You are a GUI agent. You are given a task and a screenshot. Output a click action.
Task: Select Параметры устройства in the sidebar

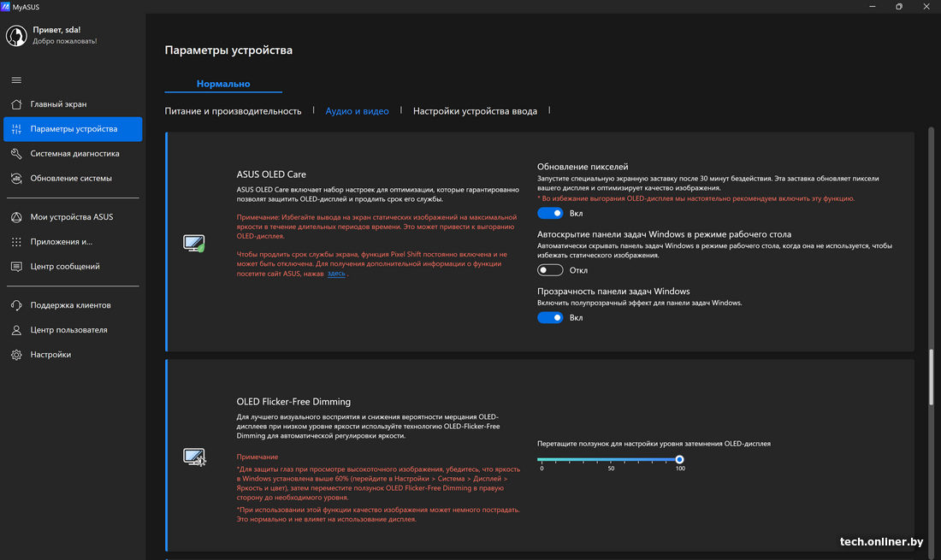73,129
